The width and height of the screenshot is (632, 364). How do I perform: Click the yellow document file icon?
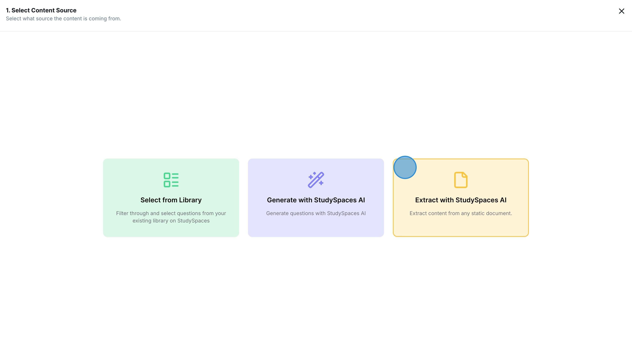(461, 180)
